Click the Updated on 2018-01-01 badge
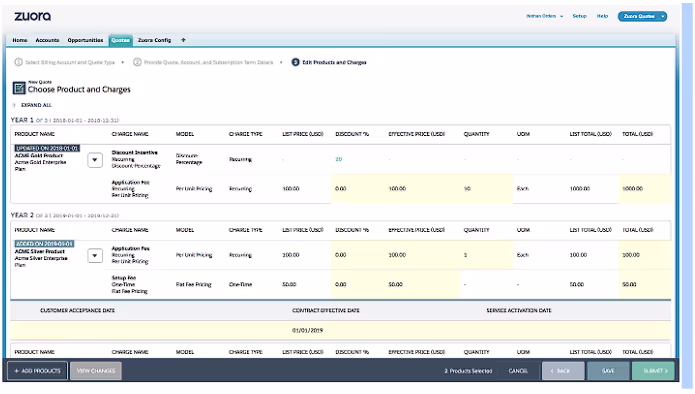Image resolution: width=695 pixels, height=394 pixels. (47, 148)
